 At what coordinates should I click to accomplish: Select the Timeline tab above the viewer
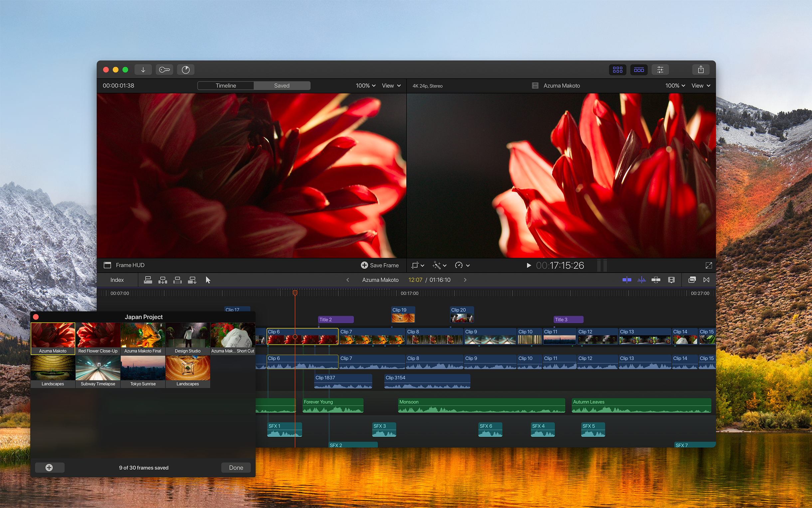[x=226, y=86]
